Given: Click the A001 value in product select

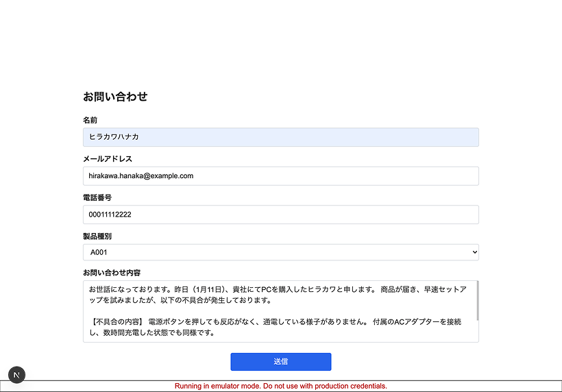Looking at the screenshot, I should [x=99, y=253].
